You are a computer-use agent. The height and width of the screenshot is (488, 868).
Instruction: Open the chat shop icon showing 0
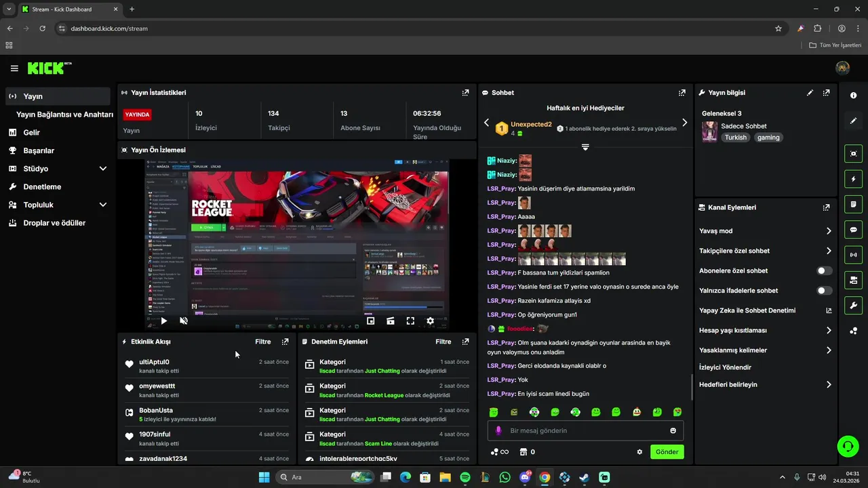[x=527, y=452]
